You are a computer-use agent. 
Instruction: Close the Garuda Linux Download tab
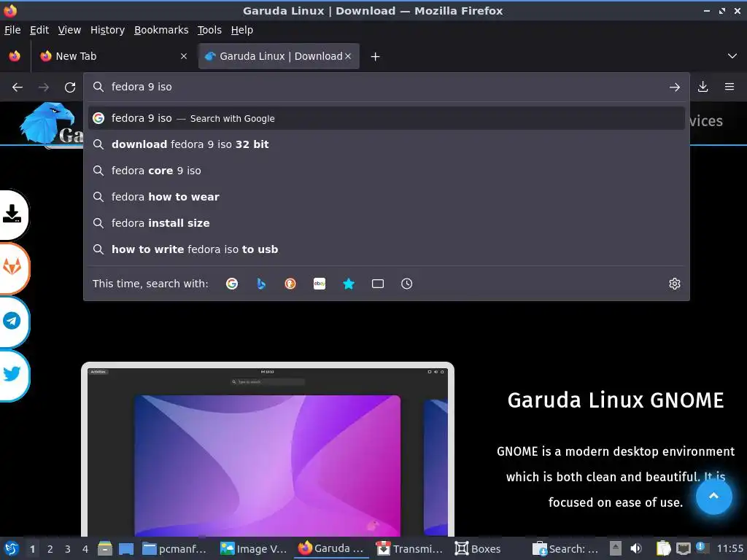pos(348,56)
